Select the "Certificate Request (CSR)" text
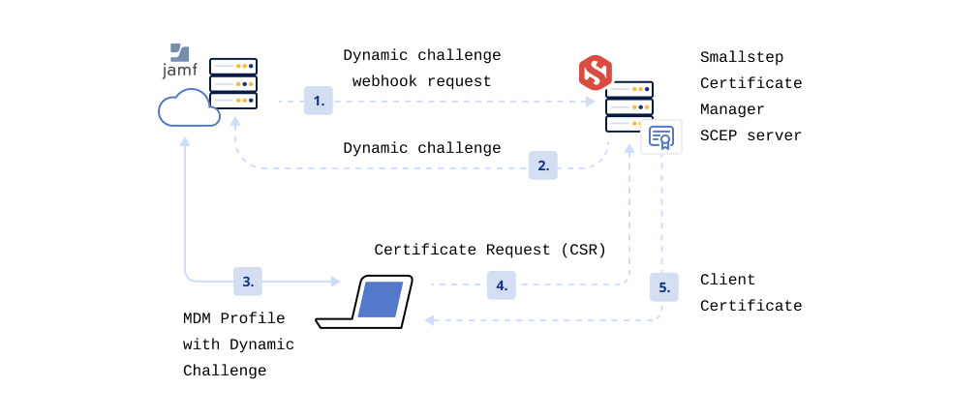The width and height of the screenshot is (980, 419). tap(490, 250)
